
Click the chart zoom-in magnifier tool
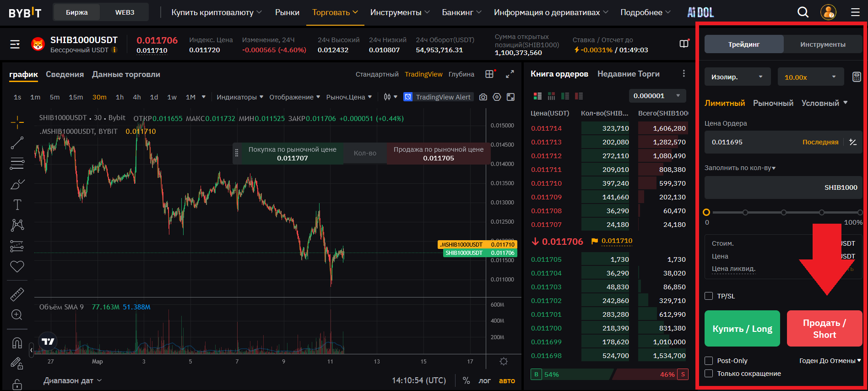17,315
